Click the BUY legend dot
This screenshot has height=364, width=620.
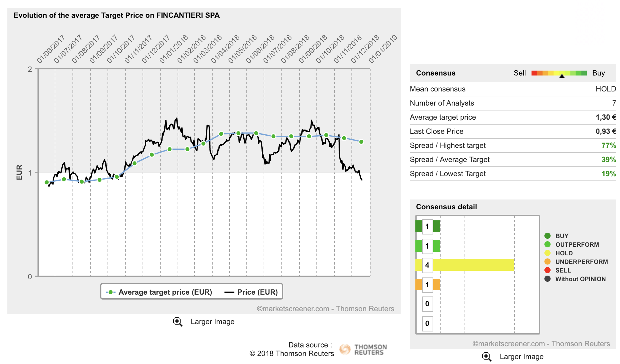click(547, 236)
